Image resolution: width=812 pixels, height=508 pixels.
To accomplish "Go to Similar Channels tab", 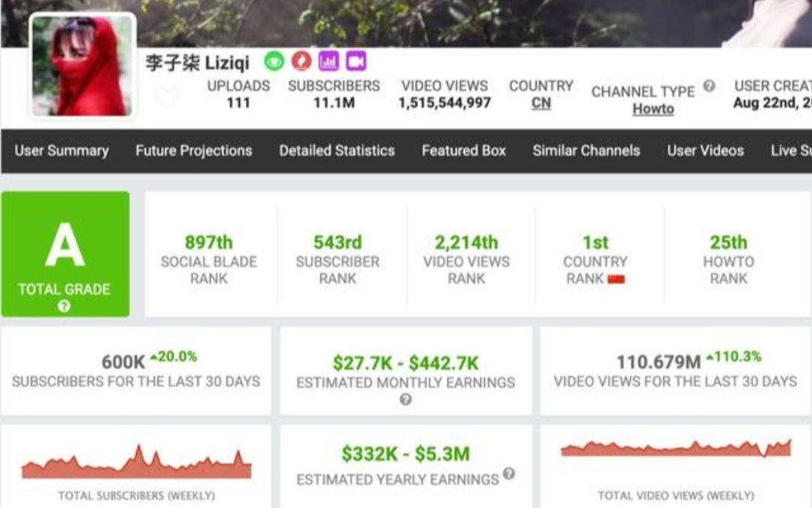I will click(x=586, y=151).
